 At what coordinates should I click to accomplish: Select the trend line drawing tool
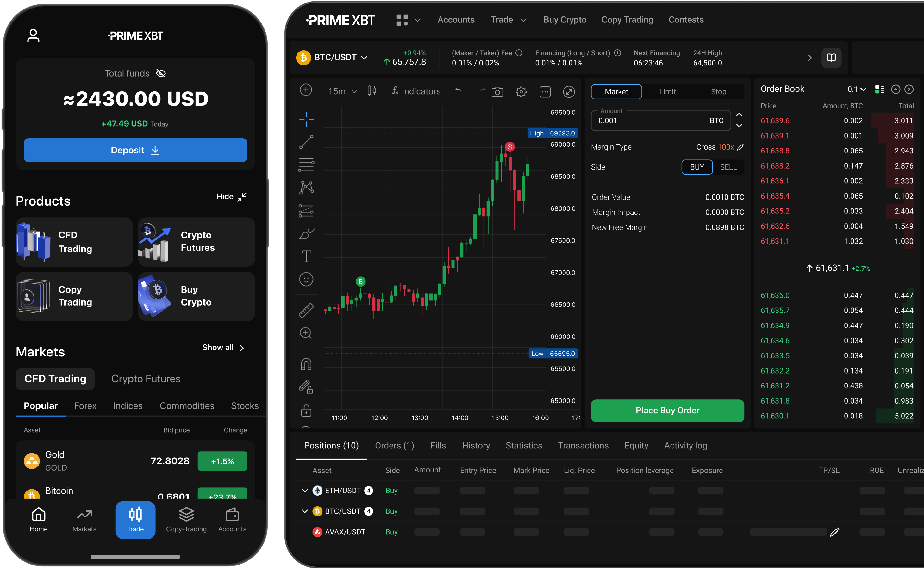click(x=306, y=141)
